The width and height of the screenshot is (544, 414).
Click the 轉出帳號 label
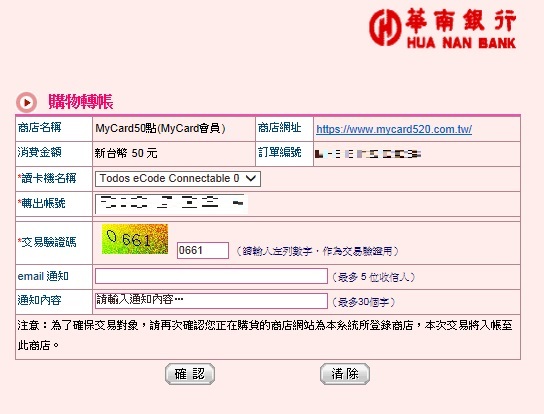pos(42,203)
